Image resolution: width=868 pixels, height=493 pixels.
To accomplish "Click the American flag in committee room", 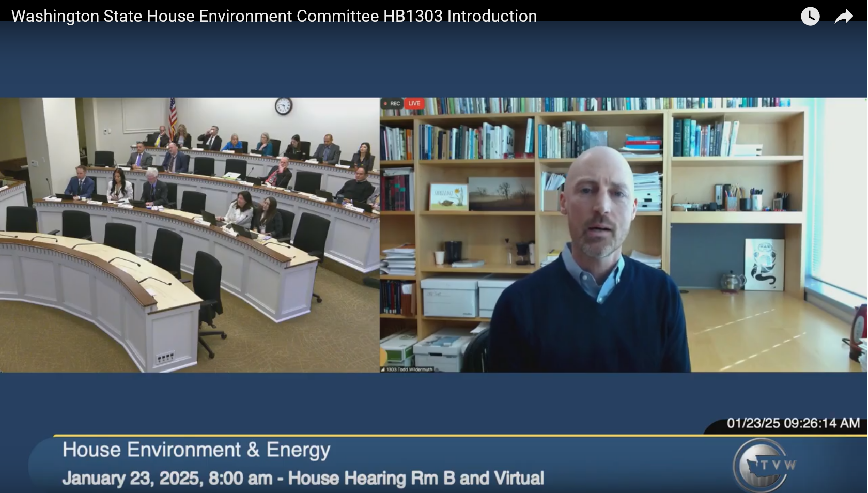I will pyautogui.click(x=173, y=117).
